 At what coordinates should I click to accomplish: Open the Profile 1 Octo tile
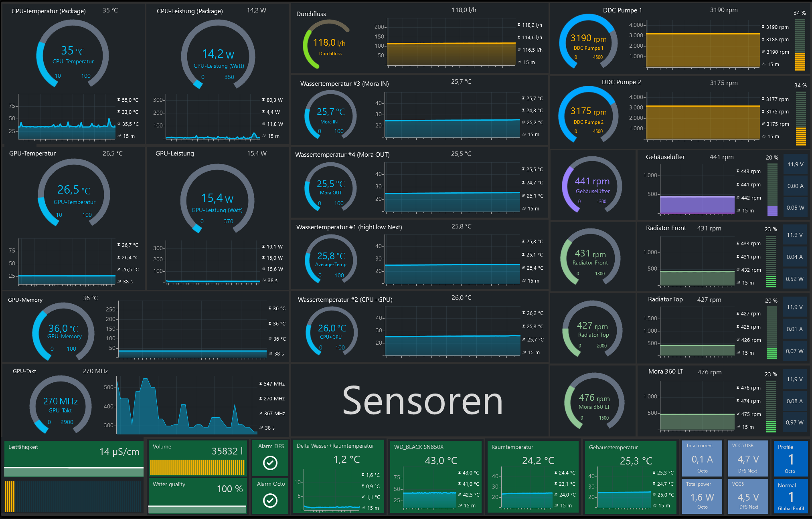click(x=790, y=458)
